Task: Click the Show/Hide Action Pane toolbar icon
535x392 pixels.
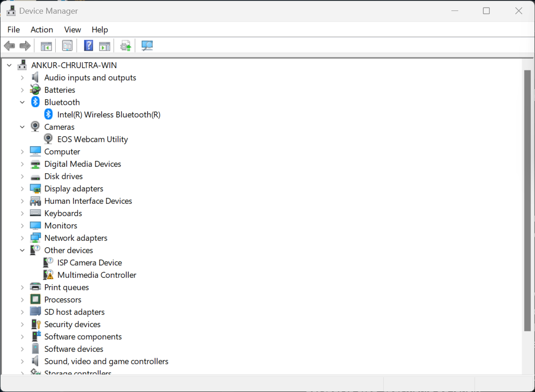Action: click(105, 46)
